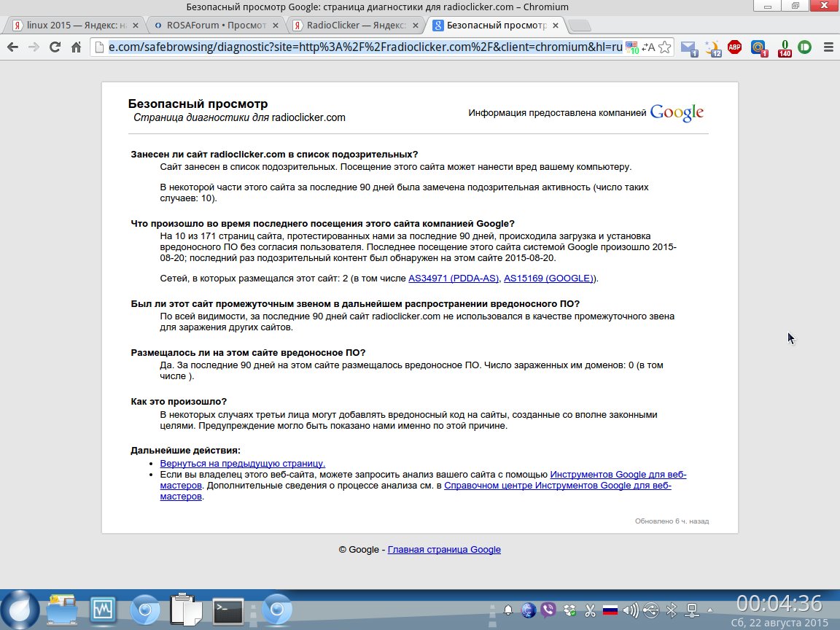Open the file manager from the taskbar
The width and height of the screenshot is (840, 630).
click(61, 610)
